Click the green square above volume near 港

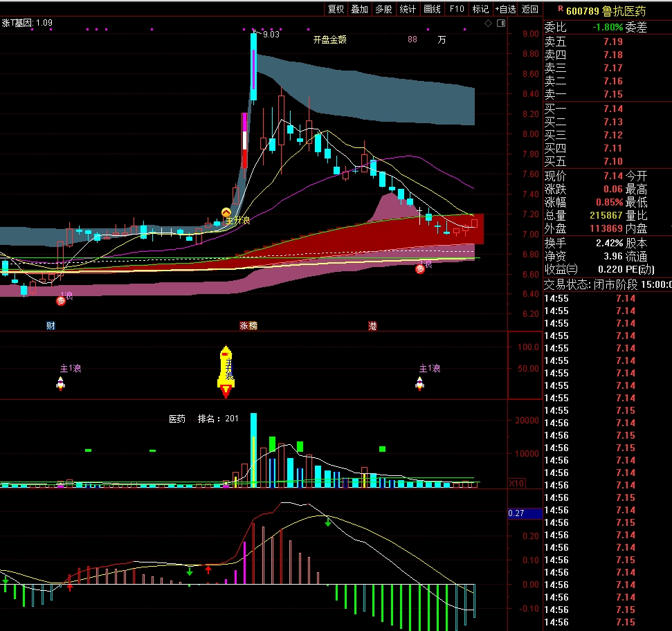(x=382, y=449)
